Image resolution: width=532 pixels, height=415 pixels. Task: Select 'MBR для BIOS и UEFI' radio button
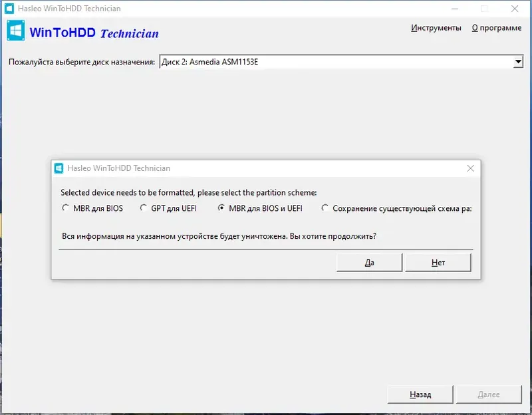pyautogui.click(x=260, y=208)
